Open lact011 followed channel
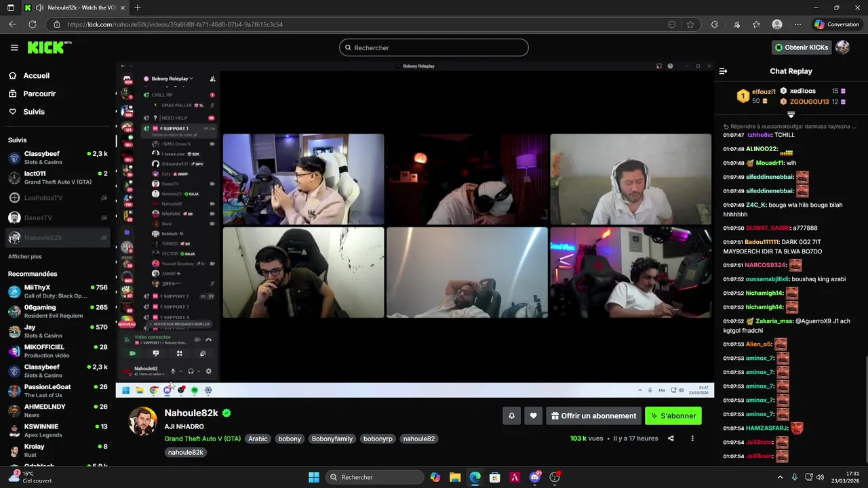 click(x=58, y=178)
